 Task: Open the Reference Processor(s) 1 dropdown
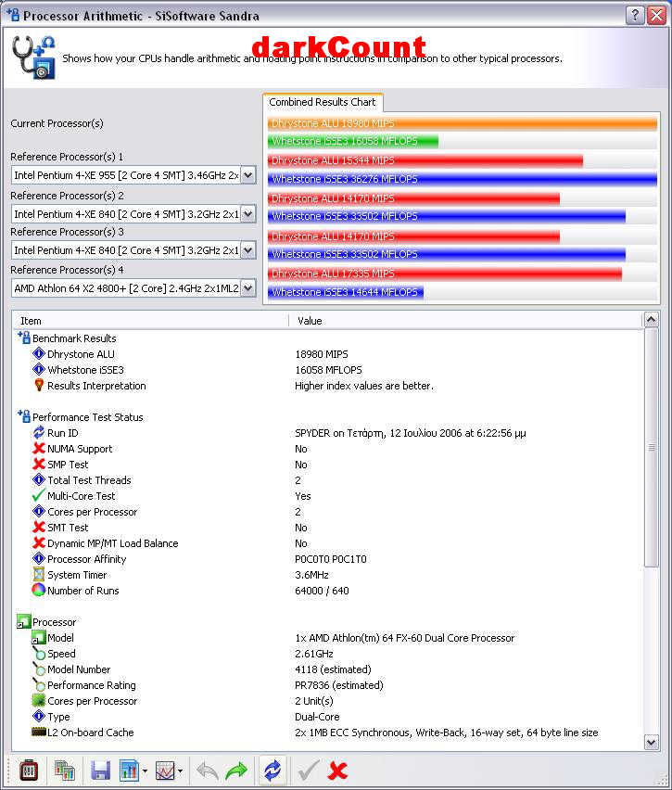coord(133,175)
